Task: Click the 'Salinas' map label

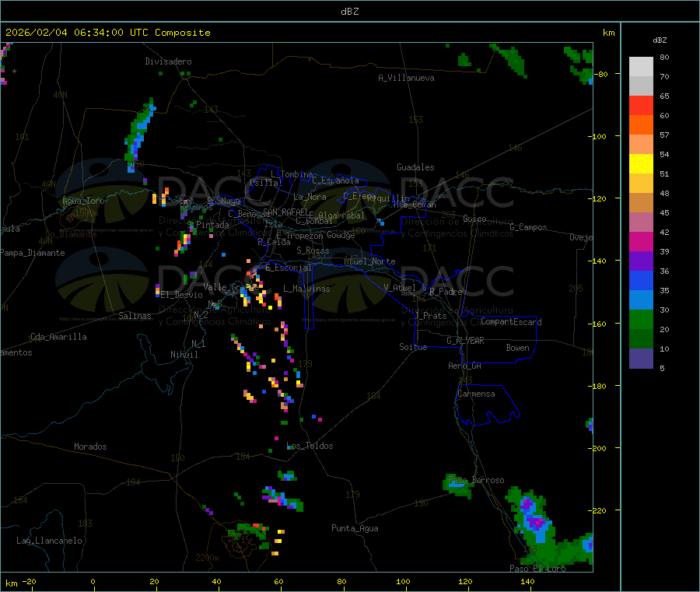Action: [135, 316]
